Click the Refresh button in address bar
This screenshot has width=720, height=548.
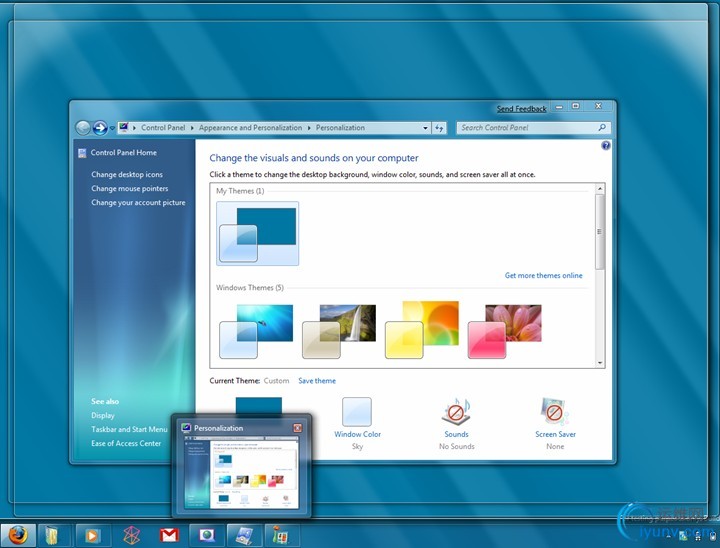click(439, 128)
